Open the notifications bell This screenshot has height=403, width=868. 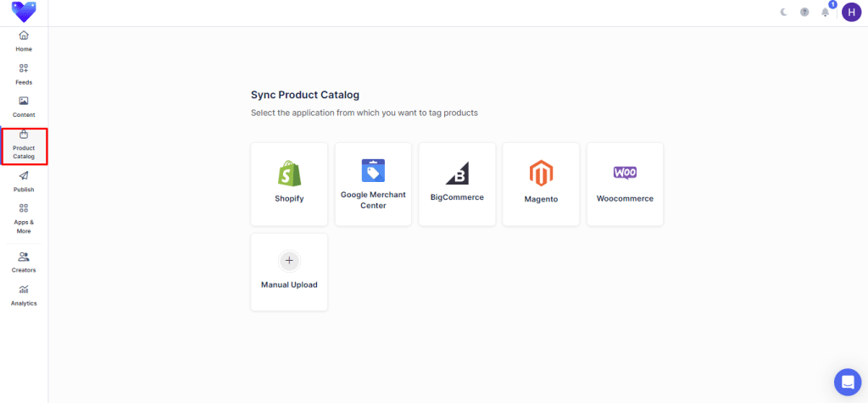tap(825, 12)
